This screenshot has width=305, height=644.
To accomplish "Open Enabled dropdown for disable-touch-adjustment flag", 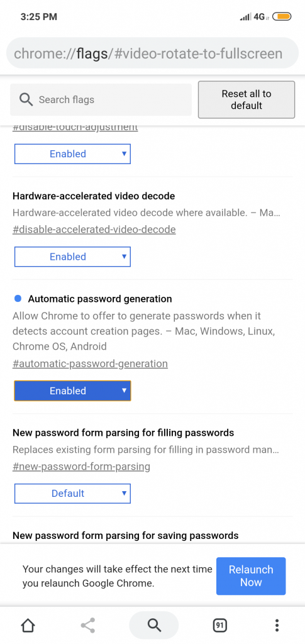I will pos(72,154).
